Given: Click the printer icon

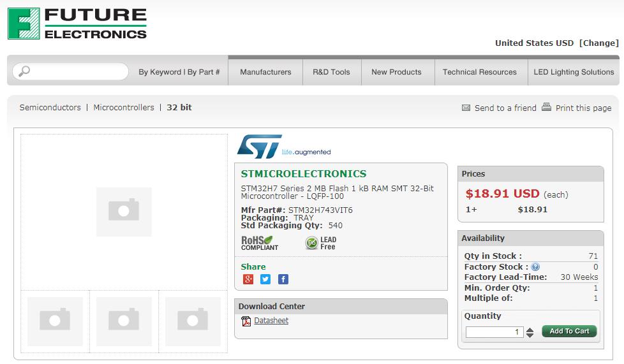Looking at the screenshot, I should 546,107.
